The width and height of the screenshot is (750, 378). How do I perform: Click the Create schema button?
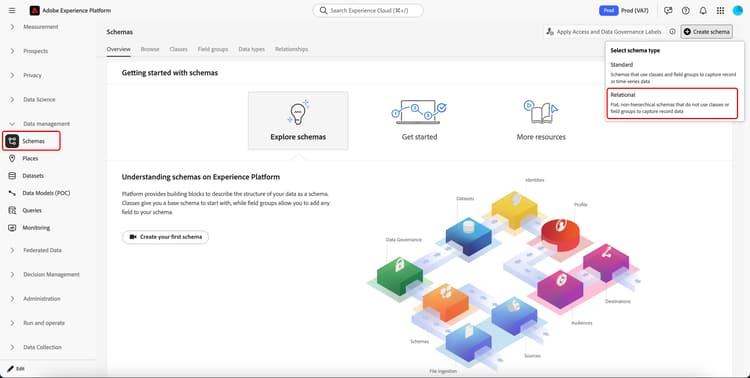click(x=707, y=32)
